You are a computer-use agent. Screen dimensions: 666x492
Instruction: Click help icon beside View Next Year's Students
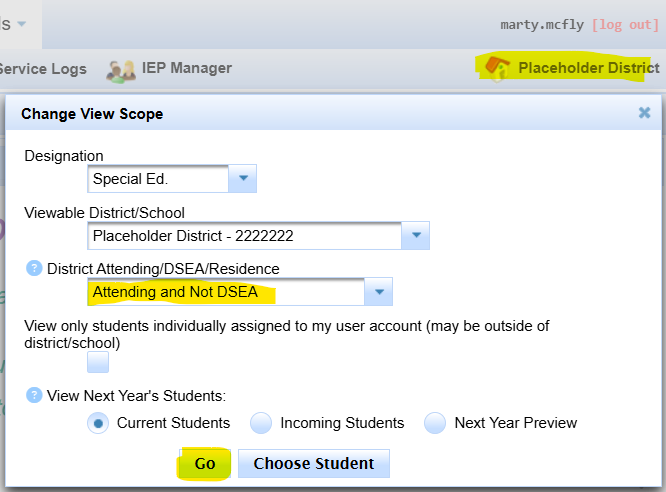pos(34,395)
